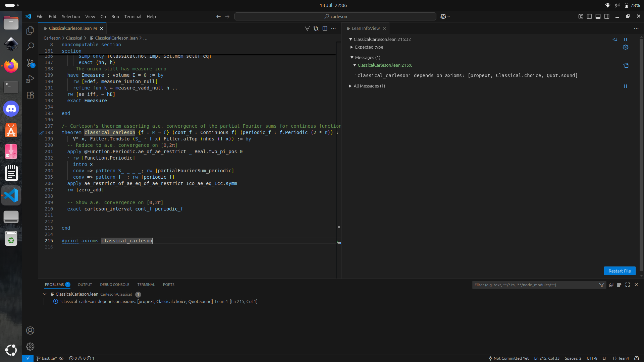Click the split editor right icon
This screenshot has height=362, width=644.
[x=325, y=28]
